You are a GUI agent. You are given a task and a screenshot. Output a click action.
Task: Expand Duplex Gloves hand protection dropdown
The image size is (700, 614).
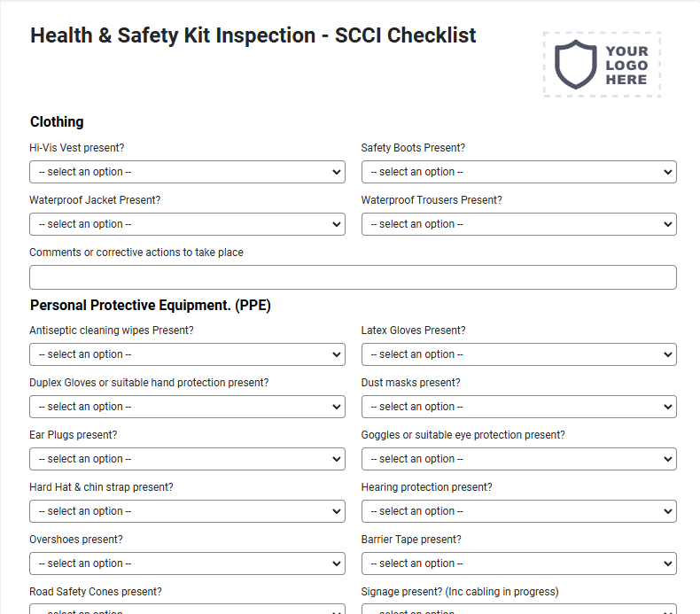(x=187, y=407)
